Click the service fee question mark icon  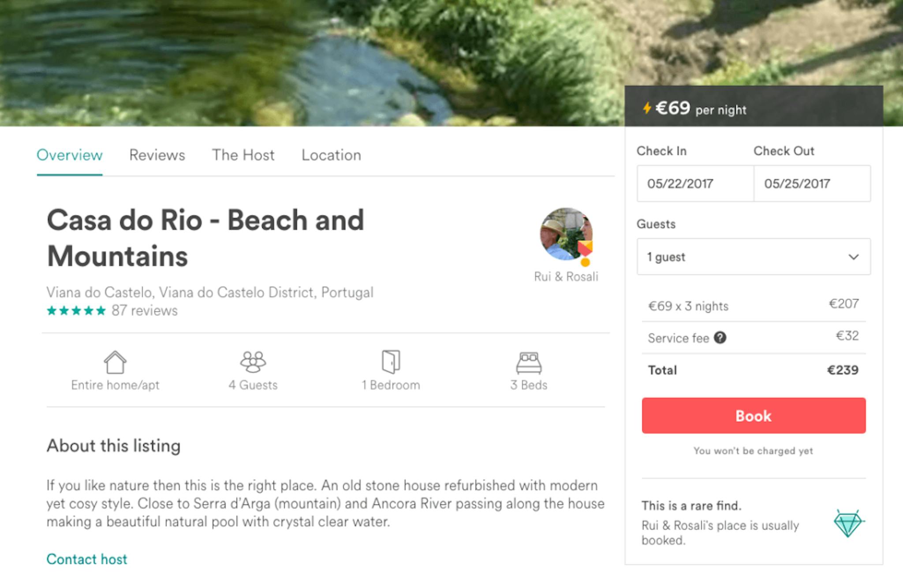tap(720, 338)
